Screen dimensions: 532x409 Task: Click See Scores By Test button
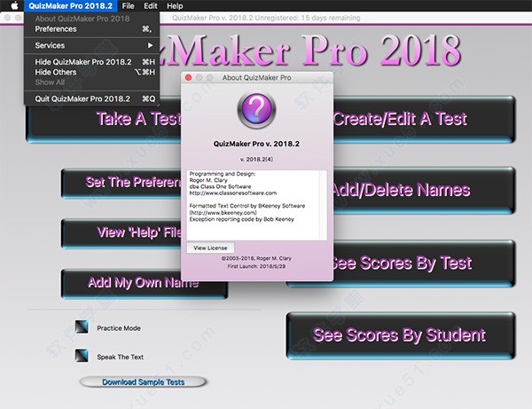pos(424,263)
